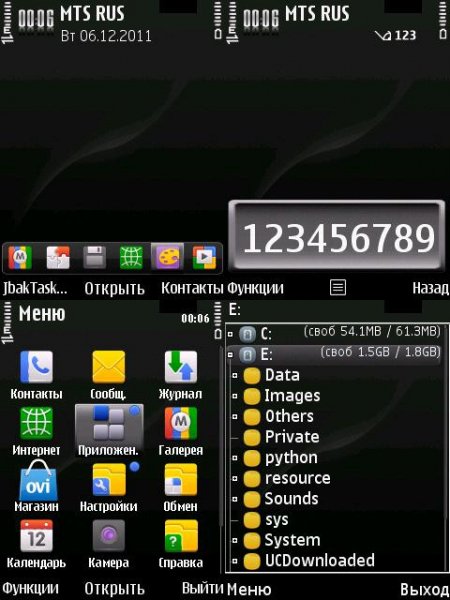
Task: Open the Контакты phone icon in menu
Action: pos(36,367)
